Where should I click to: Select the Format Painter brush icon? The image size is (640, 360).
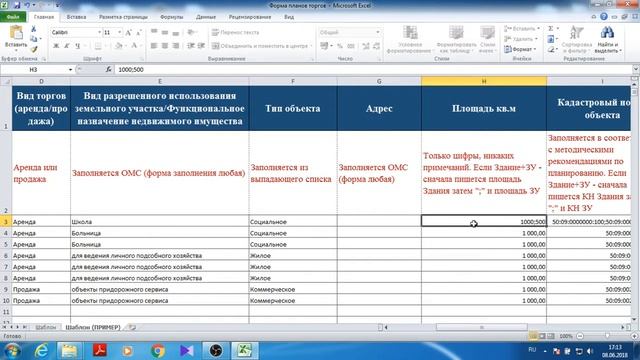pyautogui.click(x=33, y=49)
